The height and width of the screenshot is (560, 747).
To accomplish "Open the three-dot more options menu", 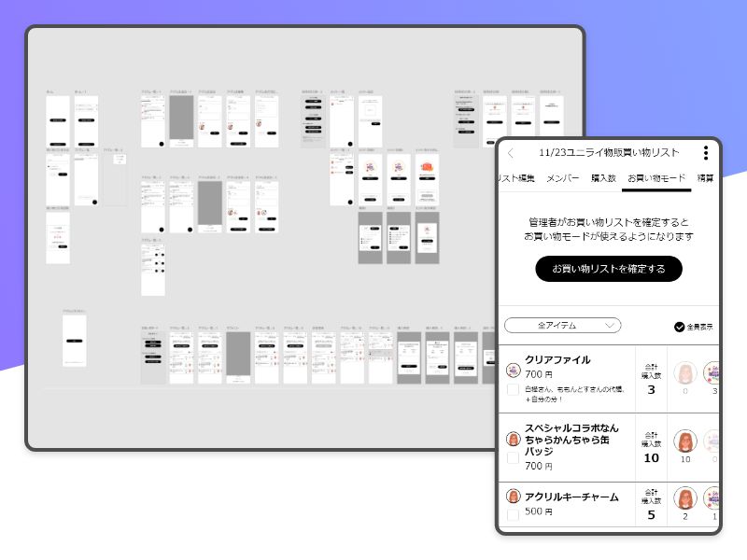I will [x=706, y=153].
